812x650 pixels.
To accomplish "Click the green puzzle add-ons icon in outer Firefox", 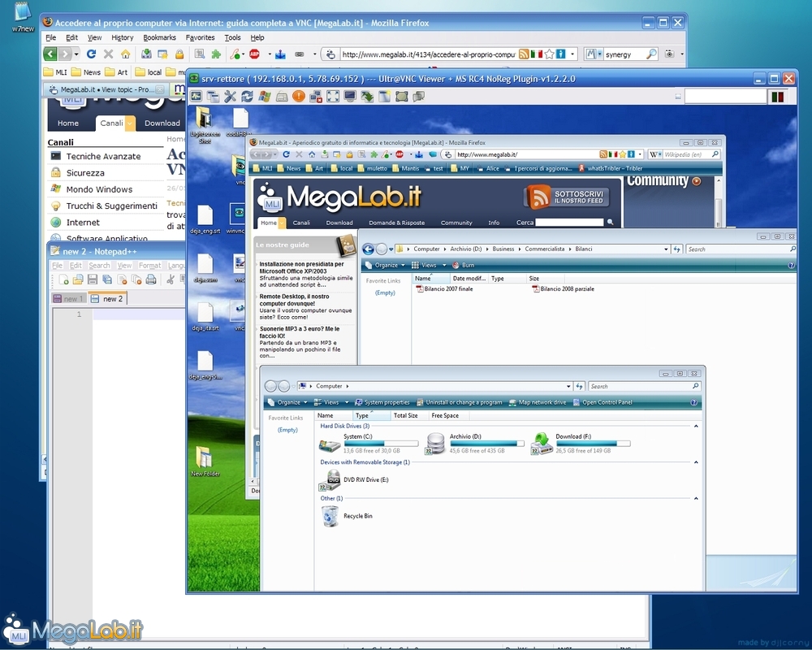I will point(216,54).
